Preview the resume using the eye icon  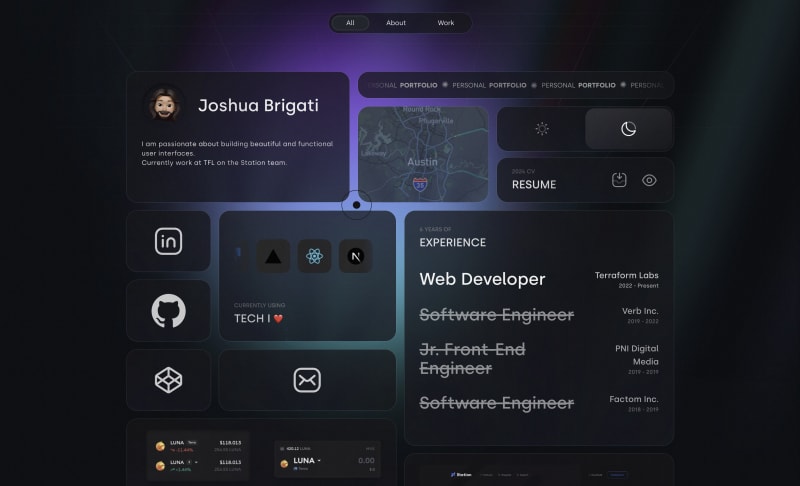coord(649,180)
